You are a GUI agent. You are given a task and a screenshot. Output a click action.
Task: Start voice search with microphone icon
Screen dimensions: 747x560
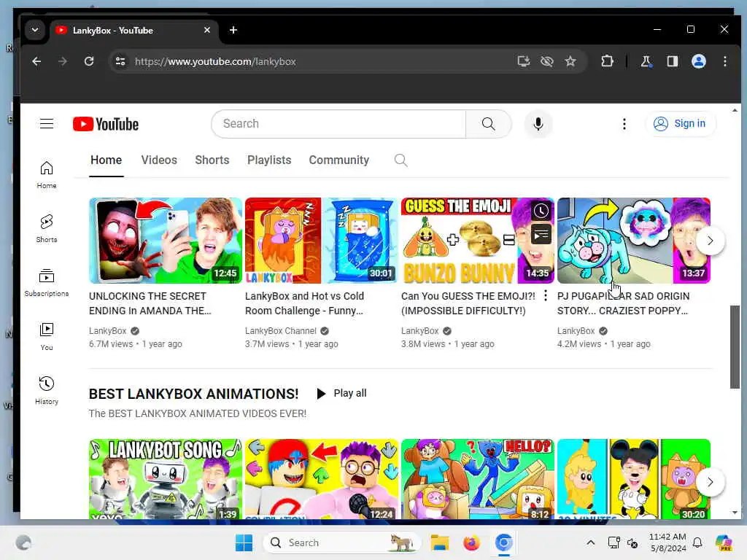pos(538,124)
